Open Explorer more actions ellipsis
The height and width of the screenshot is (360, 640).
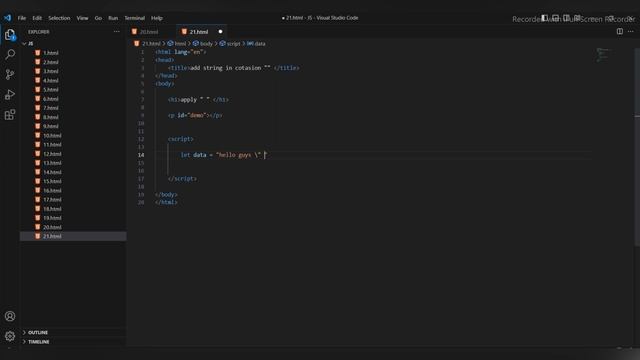pos(117,32)
